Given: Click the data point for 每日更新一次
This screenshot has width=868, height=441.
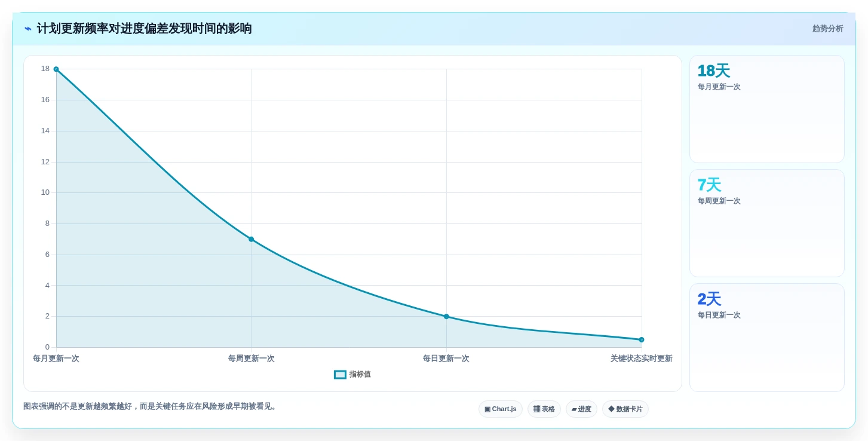Looking at the screenshot, I should (446, 317).
